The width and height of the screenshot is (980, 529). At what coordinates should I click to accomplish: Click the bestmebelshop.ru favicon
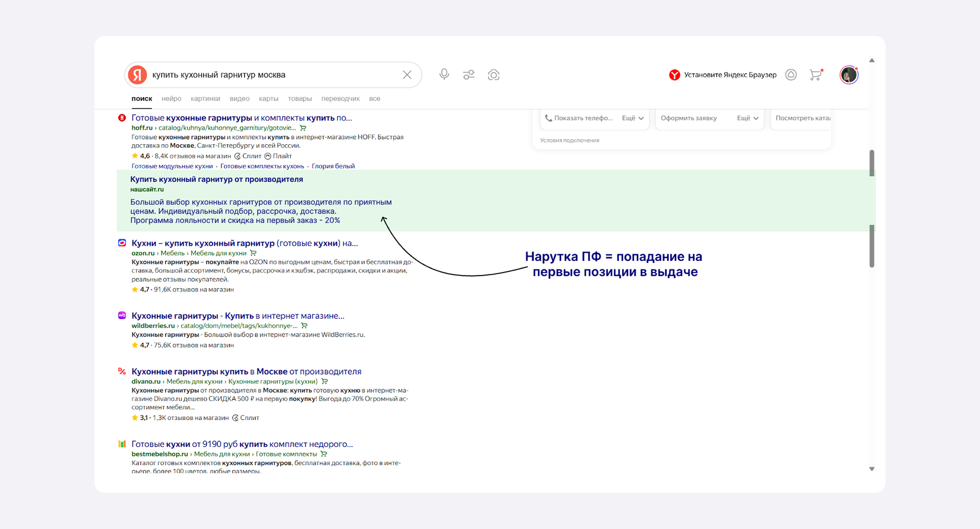(x=122, y=444)
